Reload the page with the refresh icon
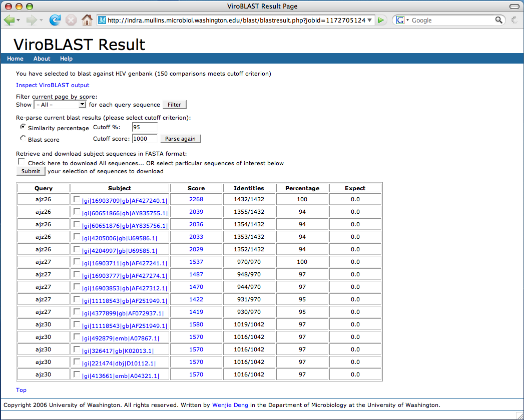The height and width of the screenshot is (420, 524). click(x=55, y=20)
